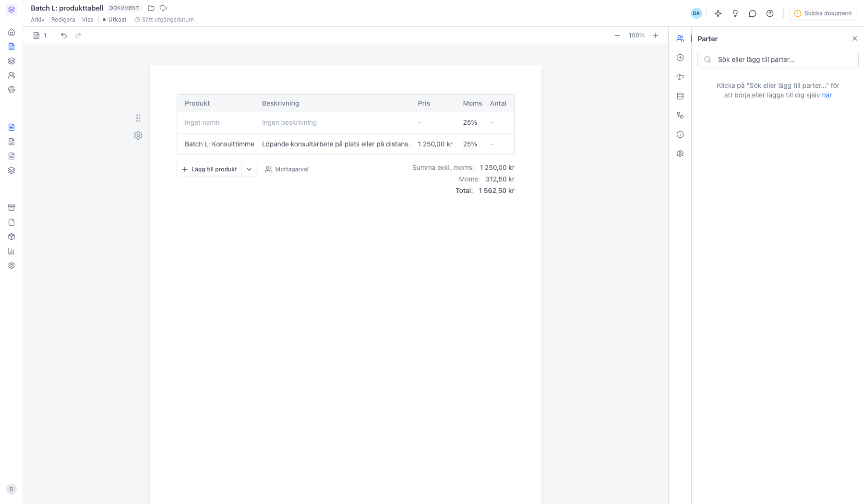Open the Redigera menu
Screen dimensions: 864x504
tap(63, 20)
